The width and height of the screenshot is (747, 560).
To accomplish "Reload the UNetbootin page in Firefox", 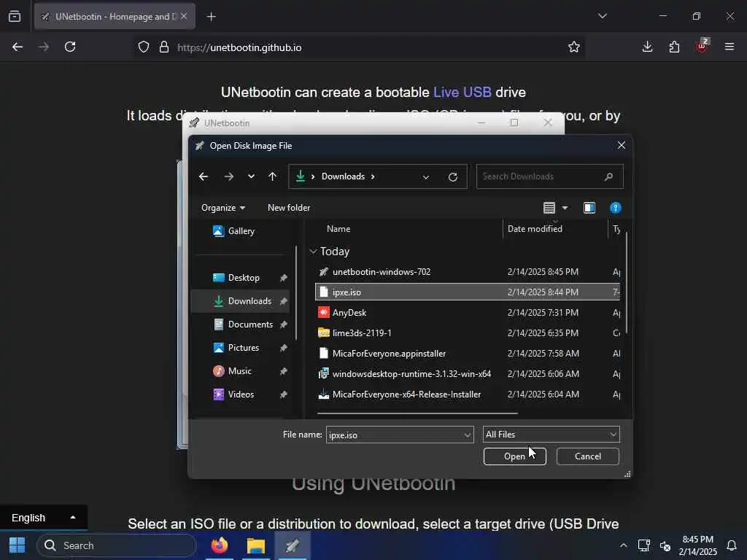I will click(x=70, y=47).
